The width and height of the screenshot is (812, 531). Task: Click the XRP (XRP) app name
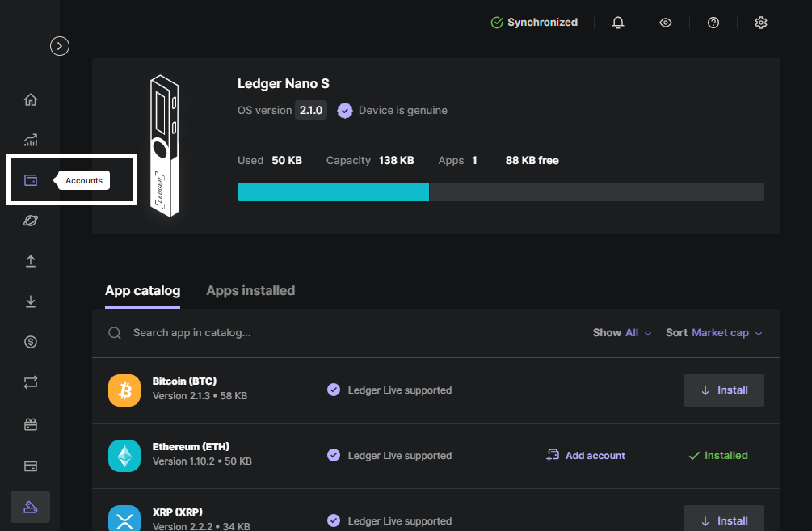click(x=177, y=512)
